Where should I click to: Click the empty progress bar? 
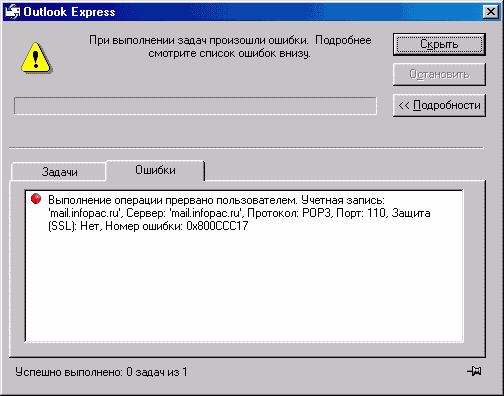pyautogui.click(x=195, y=106)
